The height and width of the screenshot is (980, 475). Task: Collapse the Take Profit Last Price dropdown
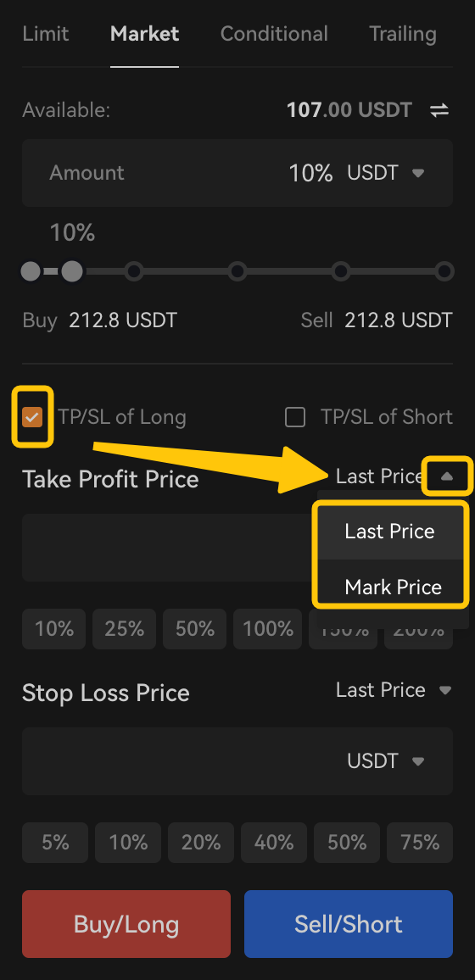447,477
